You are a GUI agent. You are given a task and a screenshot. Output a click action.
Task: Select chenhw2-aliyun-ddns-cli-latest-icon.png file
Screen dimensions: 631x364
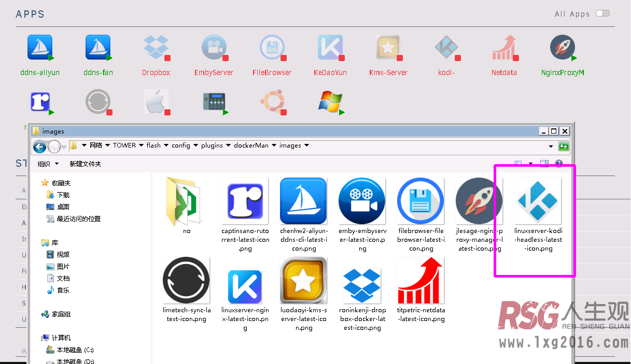point(303,215)
